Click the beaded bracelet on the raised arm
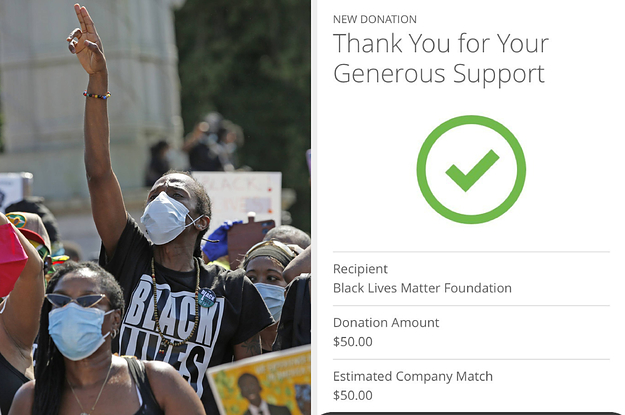The width and height of the screenshot is (625, 415). pyautogui.click(x=97, y=95)
